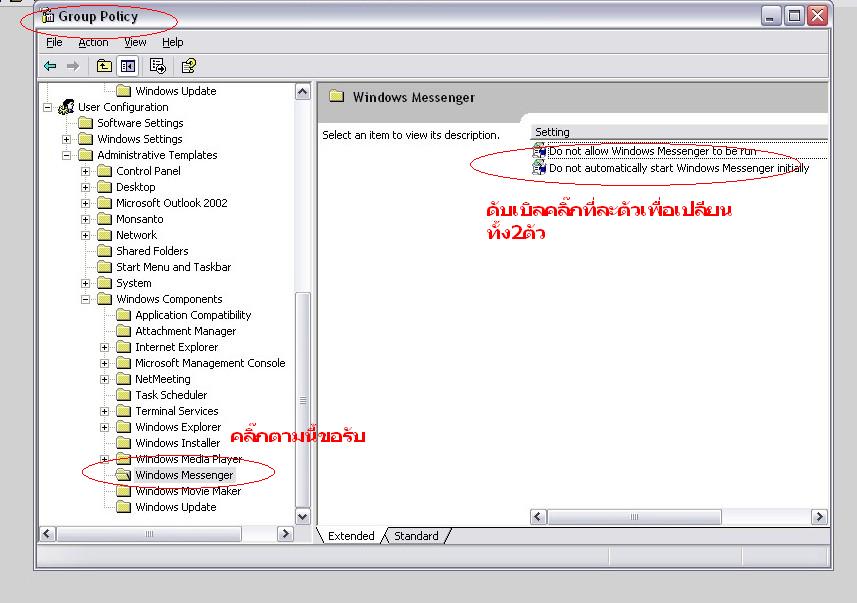Click the Group Policy title bar icon
857x603 pixels.
pyautogui.click(x=48, y=16)
